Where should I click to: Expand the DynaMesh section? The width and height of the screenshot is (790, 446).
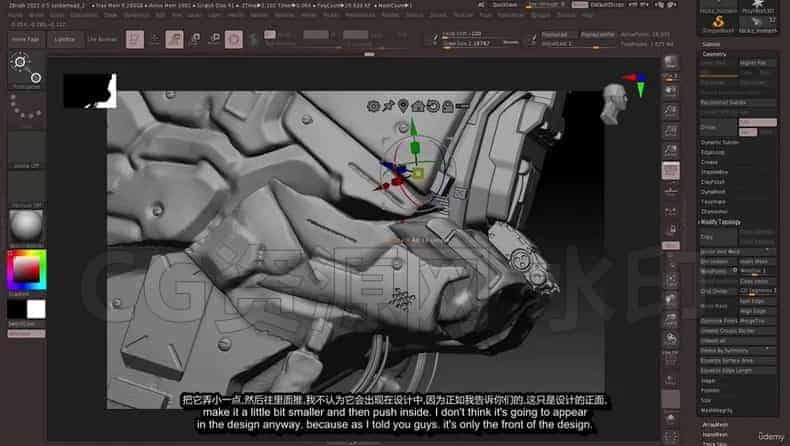[713, 192]
